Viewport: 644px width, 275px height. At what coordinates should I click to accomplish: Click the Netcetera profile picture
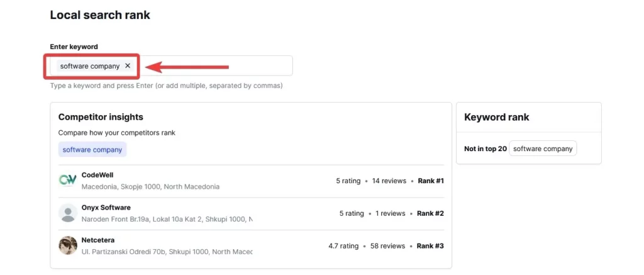(x=67, y=245)
